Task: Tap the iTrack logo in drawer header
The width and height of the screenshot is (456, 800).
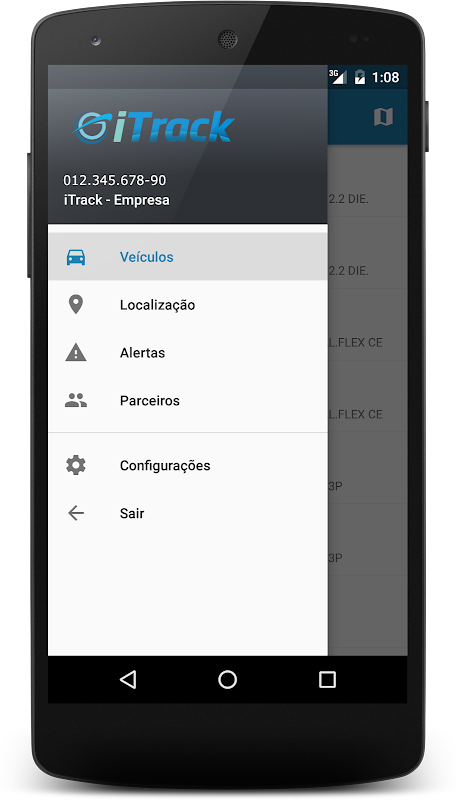Action: tap(154, 127)
